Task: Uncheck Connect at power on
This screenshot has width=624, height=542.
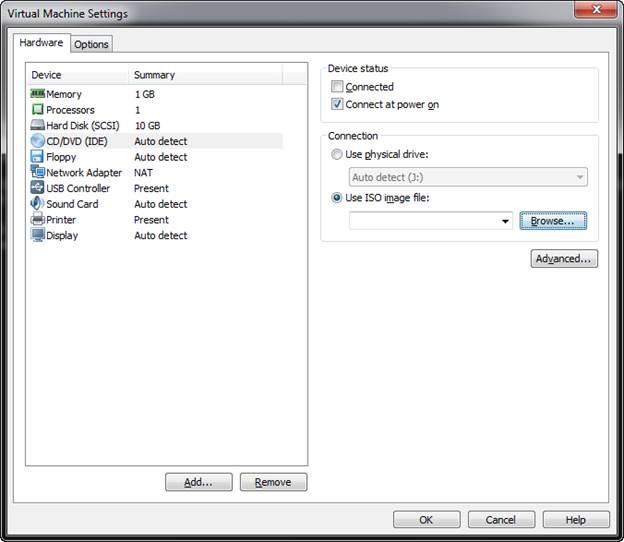Action: pyautogui.click(x=337, y=104)
